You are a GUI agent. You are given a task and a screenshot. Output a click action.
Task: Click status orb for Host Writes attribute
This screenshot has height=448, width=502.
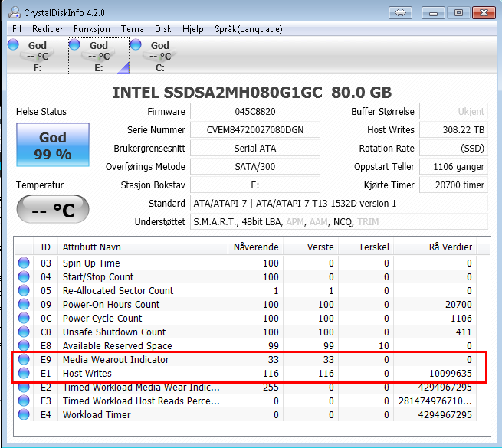tap(24, 373)
